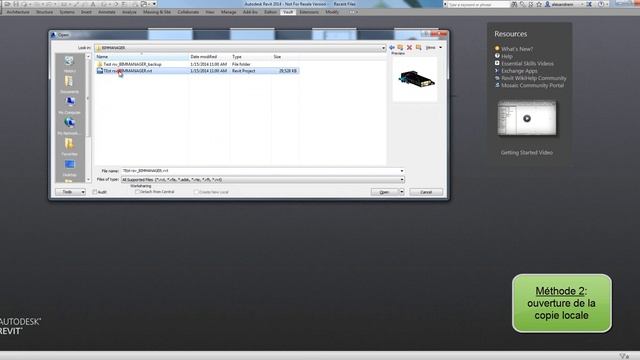This screenshot has width=640, height=360.
Task: Expand Open button options arrow
Action: pos(402,192)
